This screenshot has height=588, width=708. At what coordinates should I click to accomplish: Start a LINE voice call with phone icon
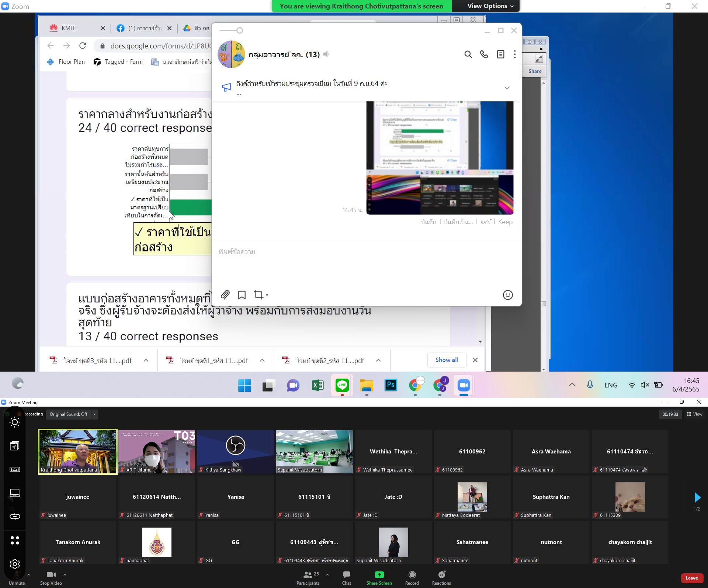pos(484,55)
